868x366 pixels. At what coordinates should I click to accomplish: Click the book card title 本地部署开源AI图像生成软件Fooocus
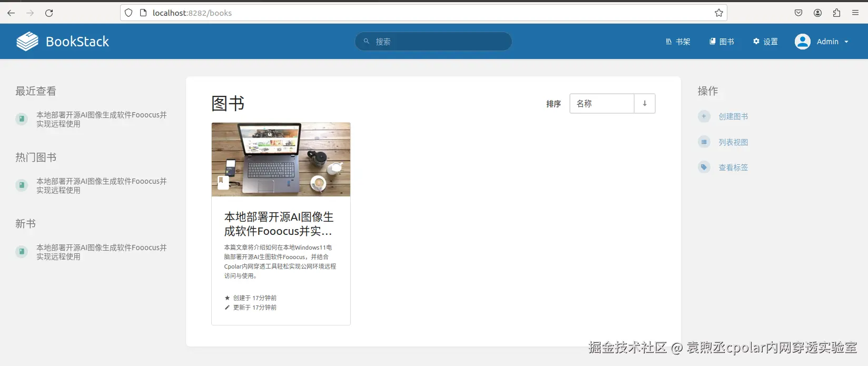(x=279, y=224)
